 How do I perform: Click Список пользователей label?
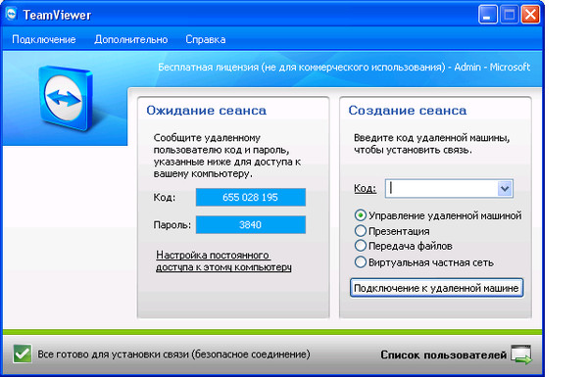444,354
